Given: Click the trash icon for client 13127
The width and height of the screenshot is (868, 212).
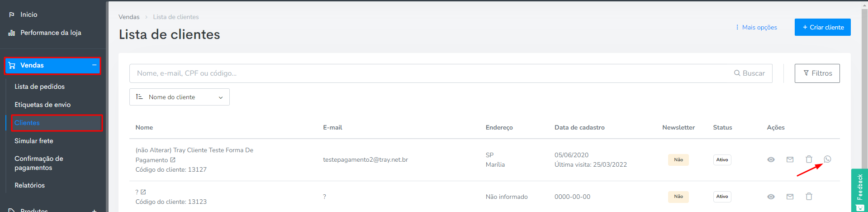Looking at the screenshot, I should pyautogui.click(x=809, y=159).
